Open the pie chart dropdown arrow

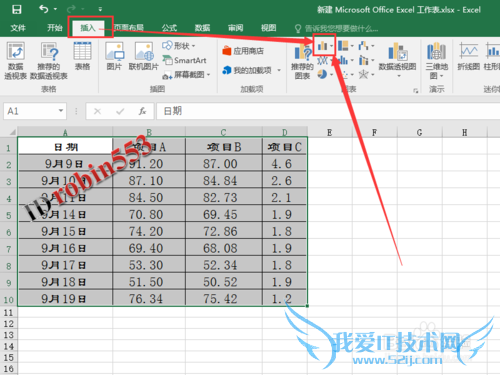pyautogui.click(x=332, y=74)
